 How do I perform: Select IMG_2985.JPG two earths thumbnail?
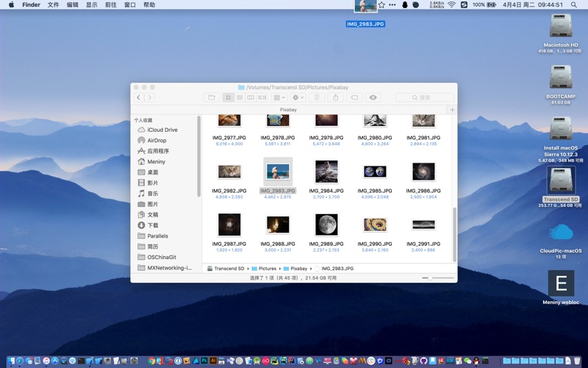pyautogui.click(x=375, y=171)
